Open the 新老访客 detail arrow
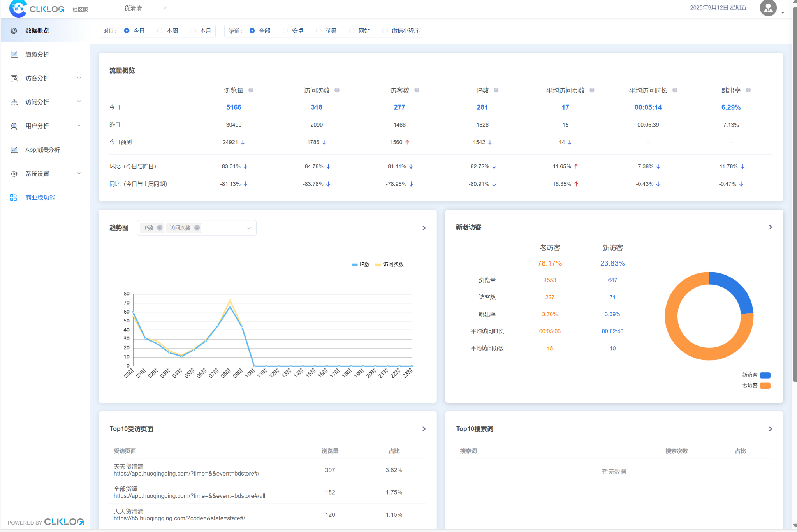Screen dimensions: 797x532 (x=770, y=227)
